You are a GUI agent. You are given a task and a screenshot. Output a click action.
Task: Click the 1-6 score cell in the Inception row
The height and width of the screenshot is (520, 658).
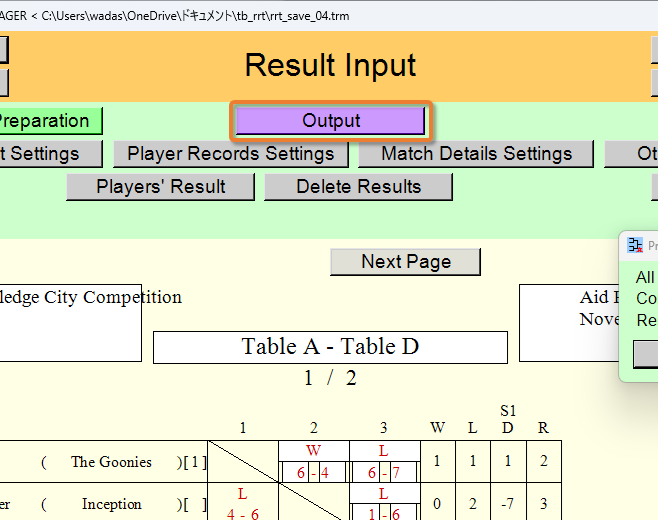[384, 514]
